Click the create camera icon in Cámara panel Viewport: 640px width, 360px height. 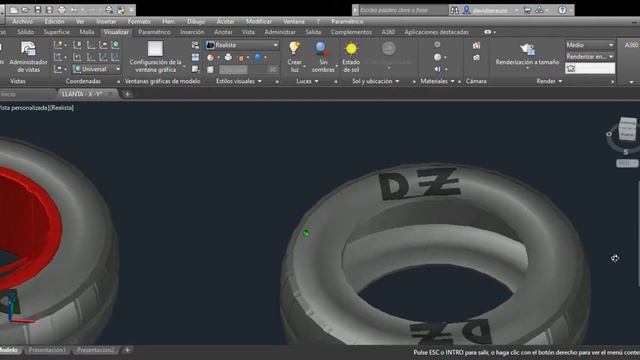[476, 45]
